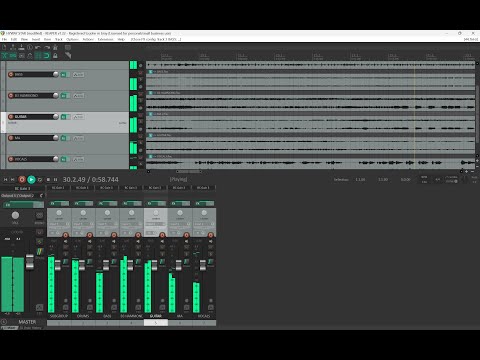Adjust volume knob on GUITAR track panel
This screenshot has width=480, height=360.
coord(56,116)
